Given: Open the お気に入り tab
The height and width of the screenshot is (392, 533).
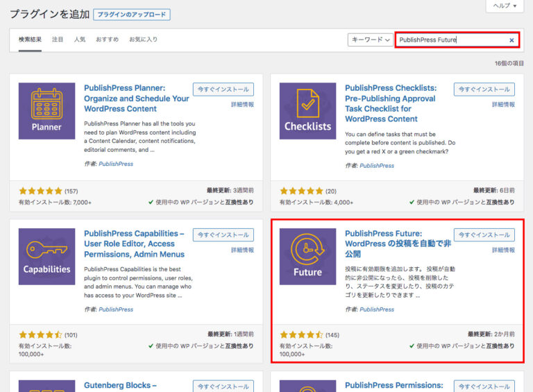Looking at the screenshot, I should click(143, 40).
